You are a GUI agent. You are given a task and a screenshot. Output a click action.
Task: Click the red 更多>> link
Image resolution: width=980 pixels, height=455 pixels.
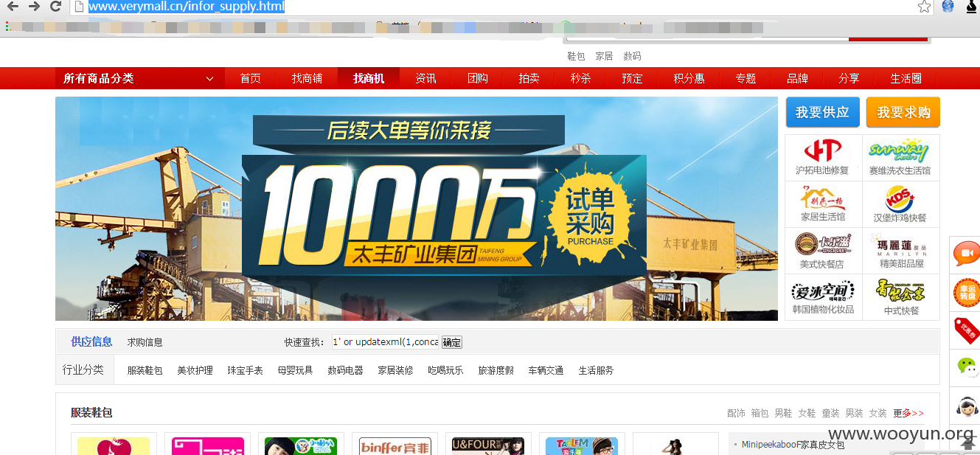[908, 413]
